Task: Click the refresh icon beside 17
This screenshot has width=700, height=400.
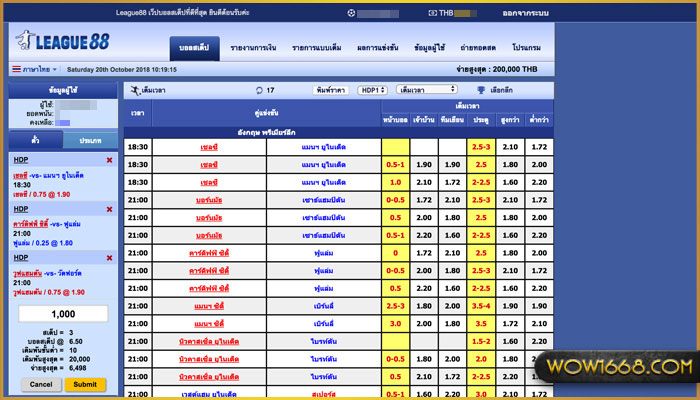Action: point(259,90)
